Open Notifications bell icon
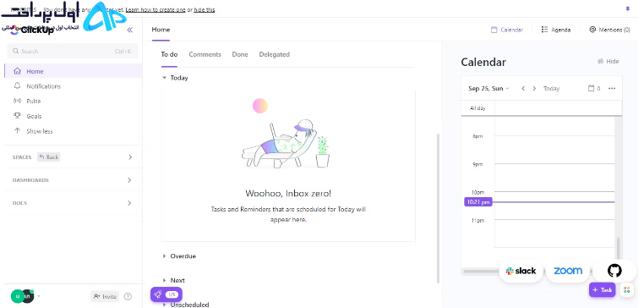This screenshot has height=308, width=644. click(x=17, y=86)
